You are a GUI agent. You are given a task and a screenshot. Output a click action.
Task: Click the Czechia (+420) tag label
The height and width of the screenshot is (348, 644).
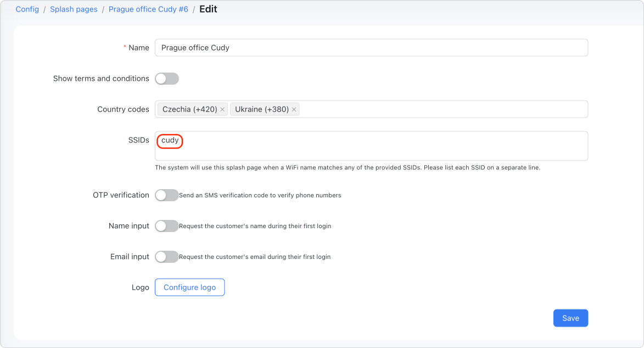click(x=189, y=109)
